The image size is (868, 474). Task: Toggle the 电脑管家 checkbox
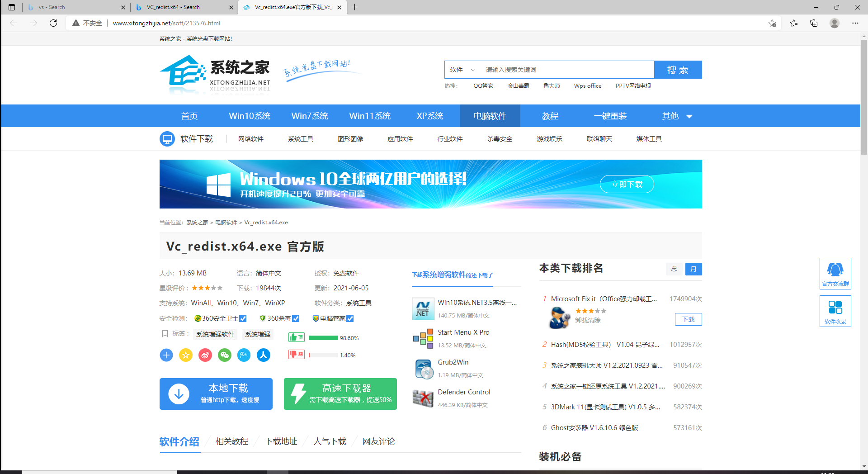pyautogui.click(x=350, y=318)
